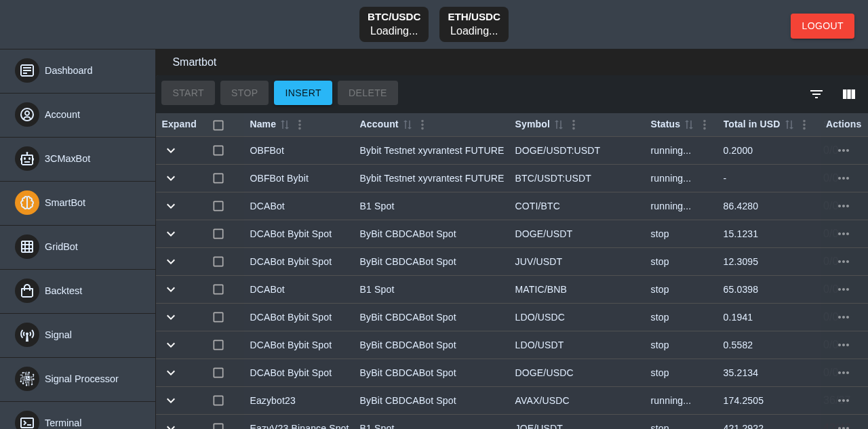Open Dashboard from the sidebar icon

[x=27, y=70]
